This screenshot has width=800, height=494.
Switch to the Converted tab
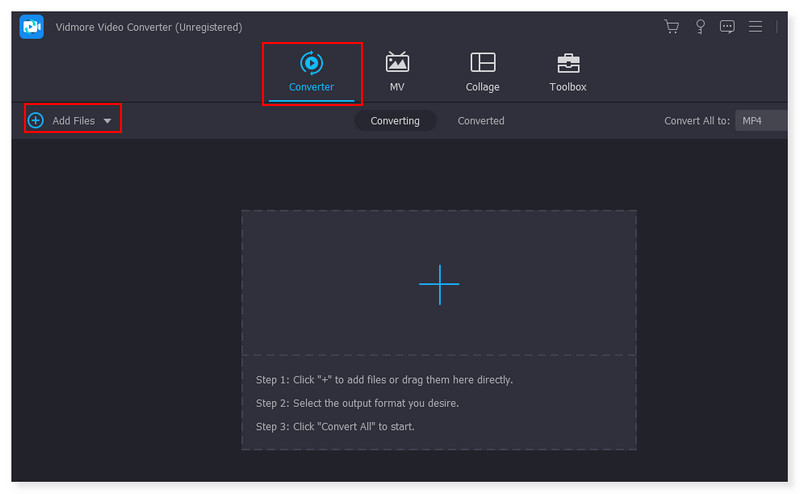coord(481,121)
